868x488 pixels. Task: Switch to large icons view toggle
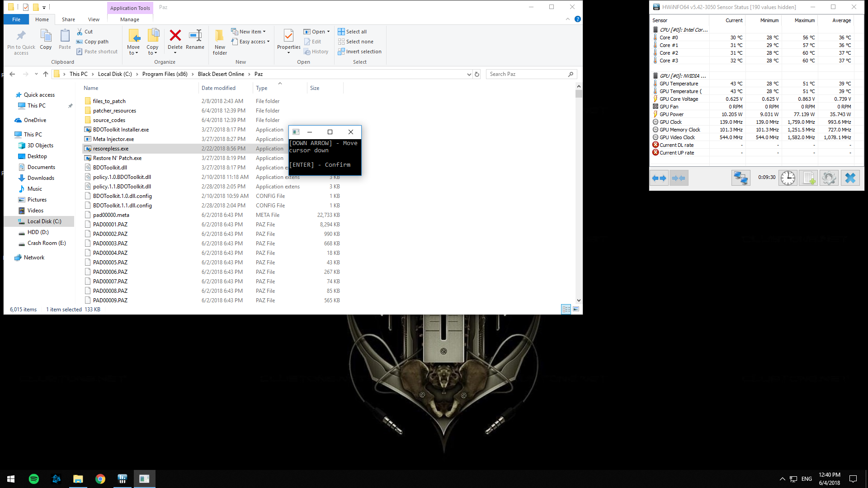click(576, 309)
